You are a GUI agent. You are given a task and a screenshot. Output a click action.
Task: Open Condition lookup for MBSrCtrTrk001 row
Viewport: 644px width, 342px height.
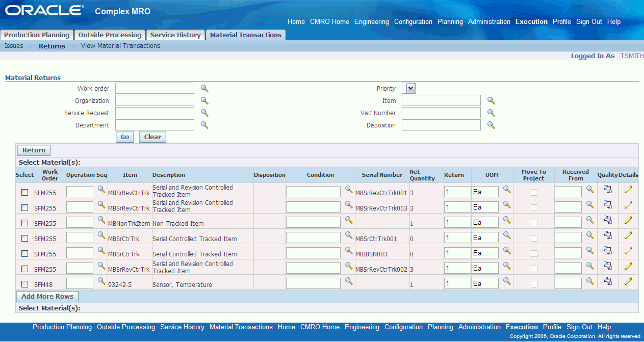click(349, 235)
